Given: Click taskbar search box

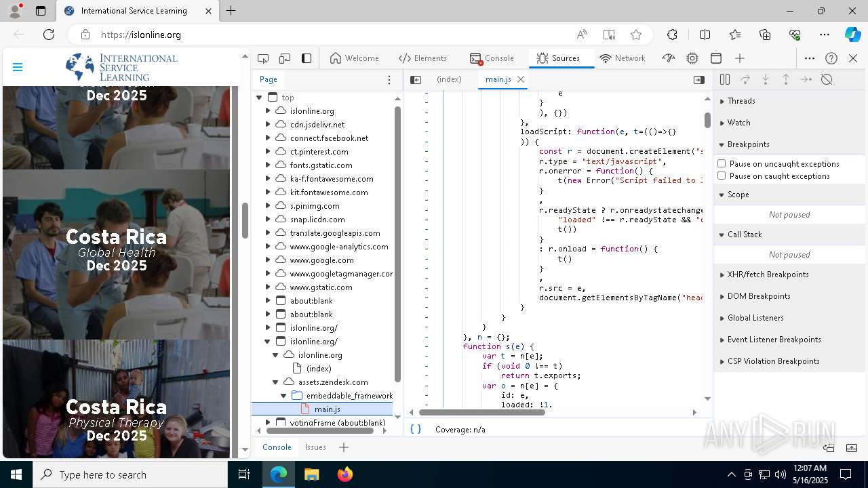Looking at the screenshot, I should 130,474.
